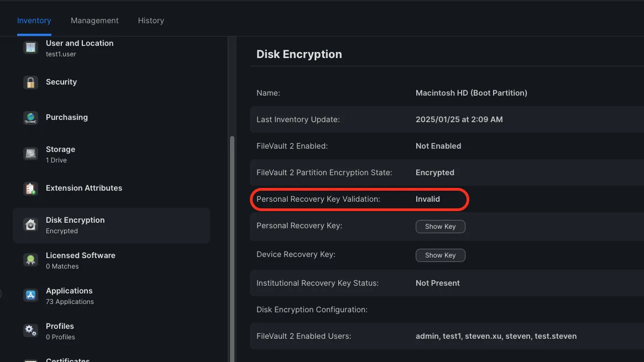The height and width of the screenshot is (362, 644).
Task: Open the Purchasing section
Action: (x=111, y=117)
